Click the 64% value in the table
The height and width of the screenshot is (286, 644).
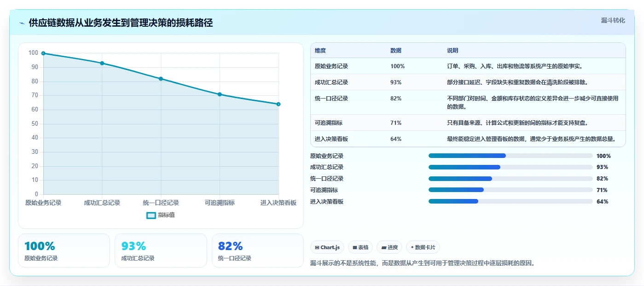click(396, 139)
